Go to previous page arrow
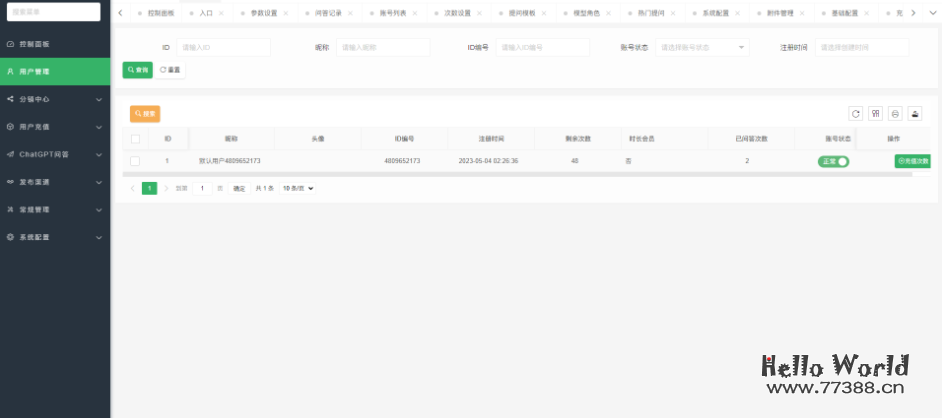Screen dimensions: 942x418 point(132,189)
